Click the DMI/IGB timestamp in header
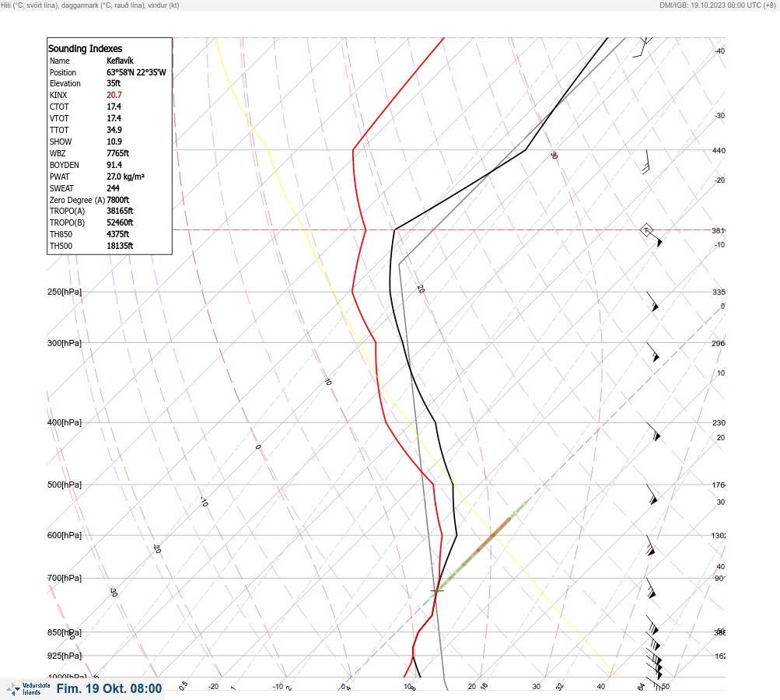This screenshot has width=780, height=700. [x=717, y=5]
